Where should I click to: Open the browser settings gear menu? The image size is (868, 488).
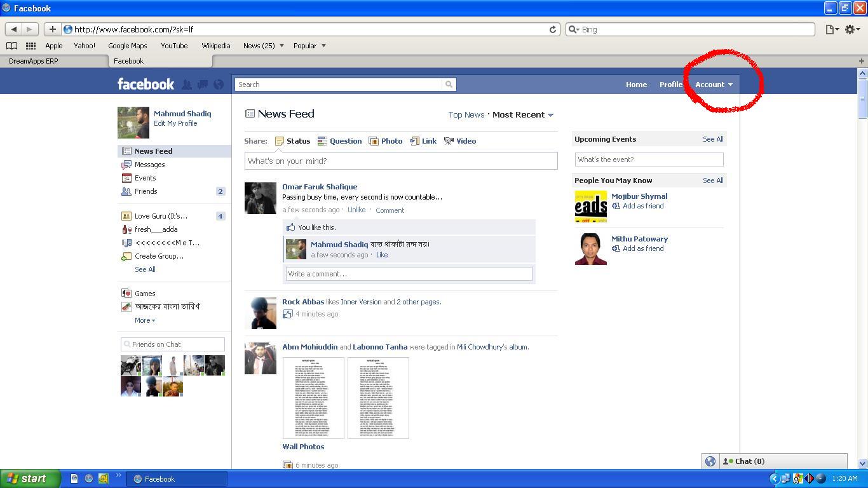(852, 29)
